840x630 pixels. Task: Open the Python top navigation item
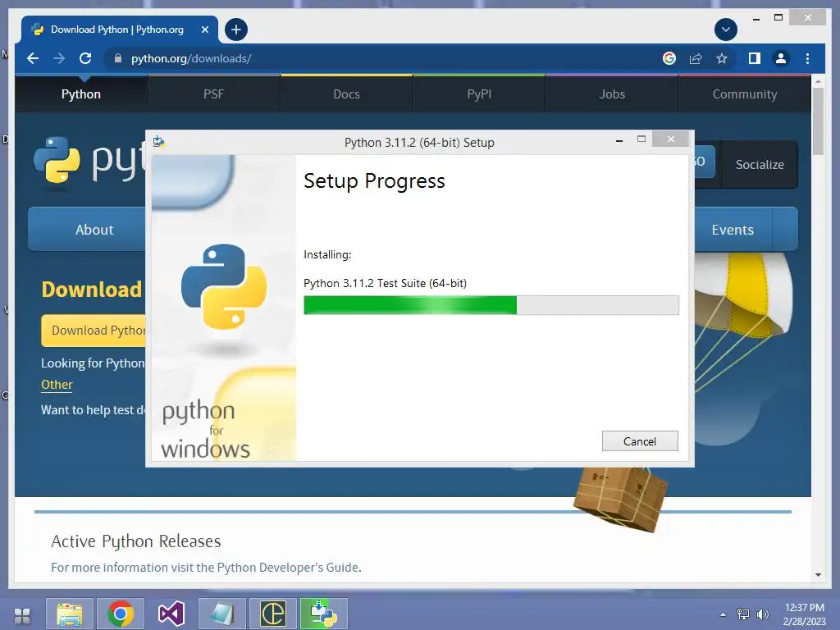[81, 94]
